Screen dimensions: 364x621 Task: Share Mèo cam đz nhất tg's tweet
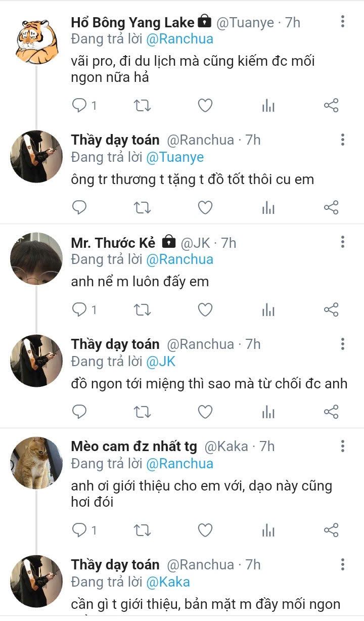coord(331,530)
